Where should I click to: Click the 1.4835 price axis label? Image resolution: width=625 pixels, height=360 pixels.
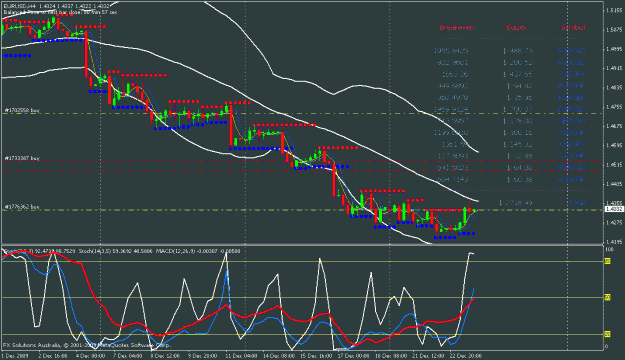click(614, 87)
